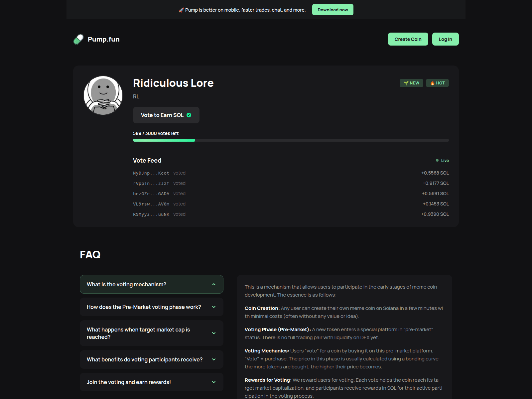Click voter address VL9rsw...AV8m
The height and width of the screenshot is (399, 532).
(x=151, y=204)
